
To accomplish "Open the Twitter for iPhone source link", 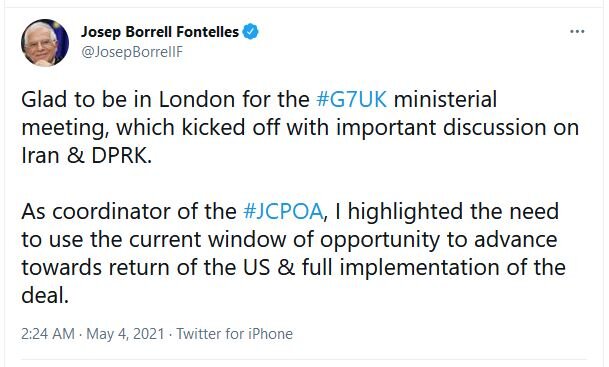I will click(235, 334).
